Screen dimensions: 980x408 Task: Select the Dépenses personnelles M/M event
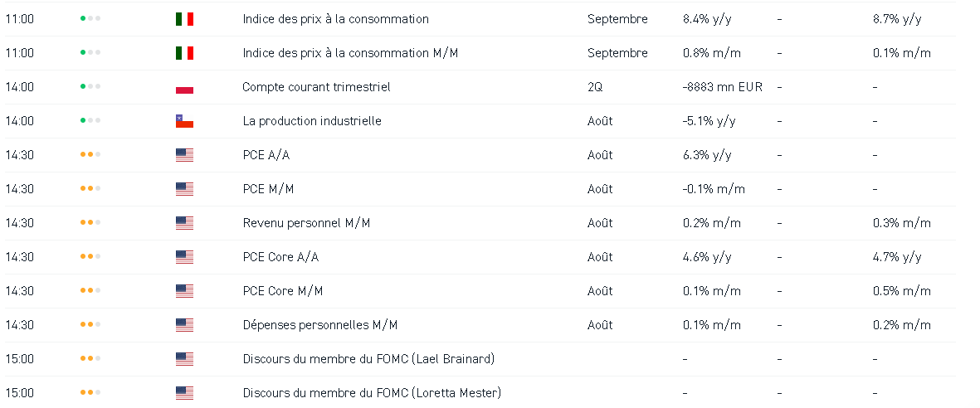tap(320, 325)
